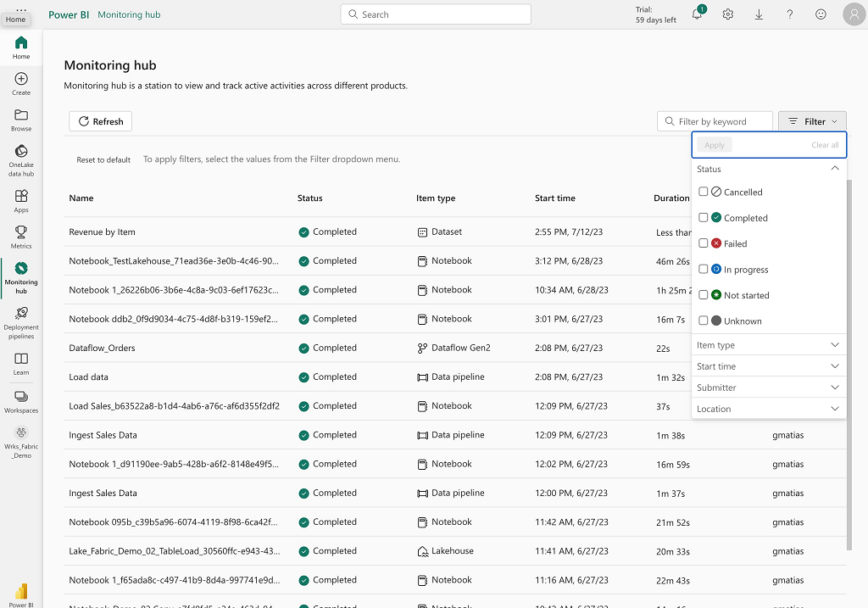Check the Unknown status filter
Image resolution: width=868 pixels, height=608 pixels.
703,321
